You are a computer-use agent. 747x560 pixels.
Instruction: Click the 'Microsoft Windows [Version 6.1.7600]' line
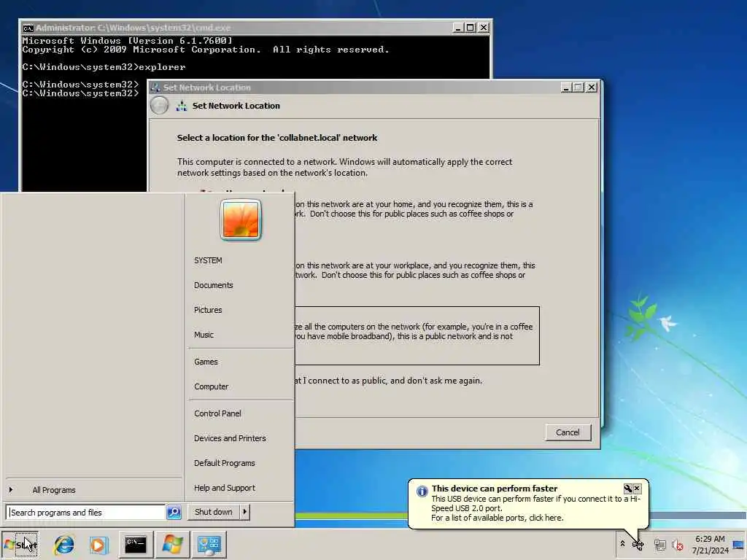pyautogui.click(x=127, y=41)
